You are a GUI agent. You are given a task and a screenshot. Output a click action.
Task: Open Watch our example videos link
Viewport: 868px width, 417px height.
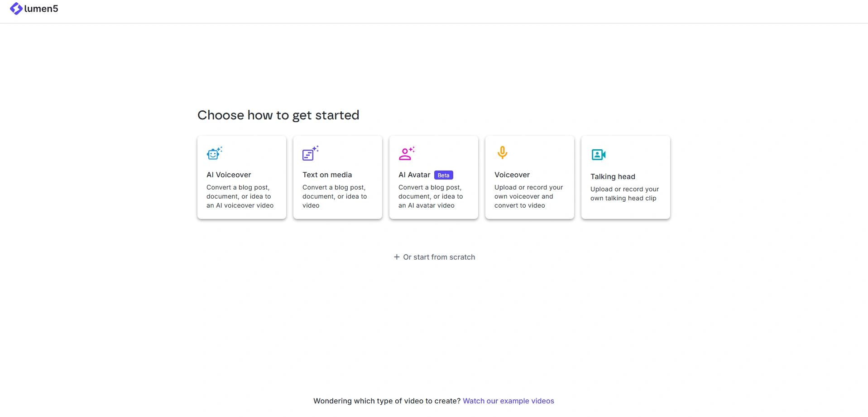point(508,401)
